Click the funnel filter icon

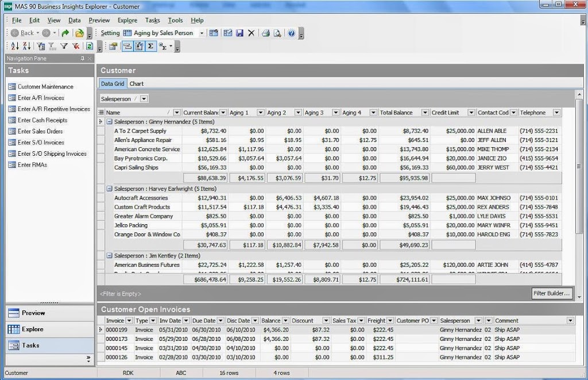pos(64,46)
